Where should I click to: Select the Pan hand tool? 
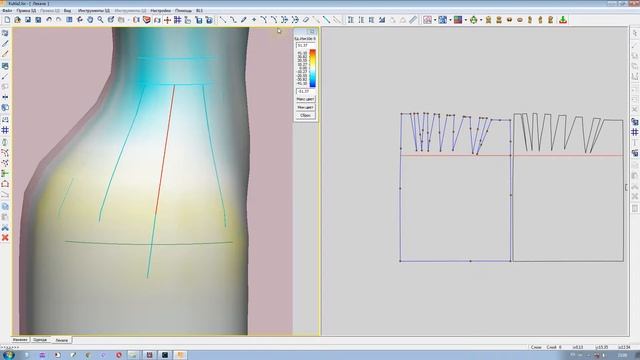click(x=90, y=20)
